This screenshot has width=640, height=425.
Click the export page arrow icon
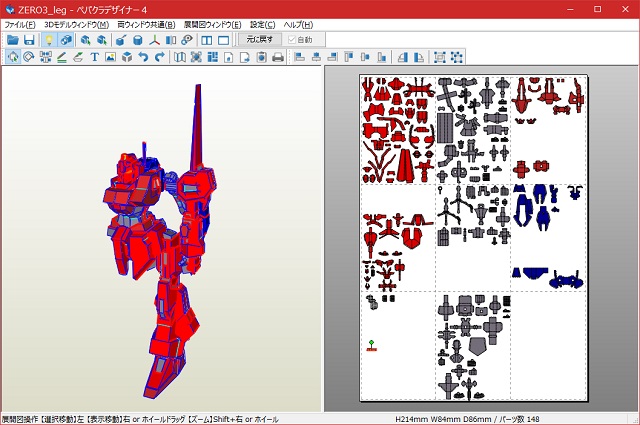245,57
